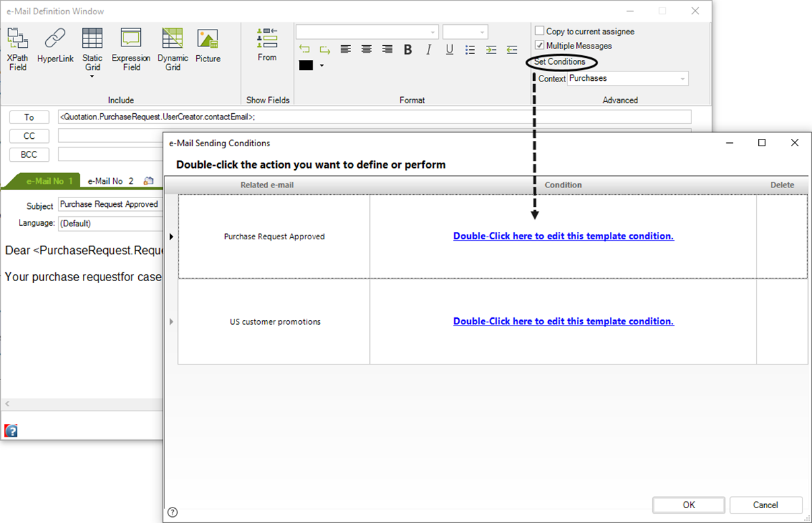The image size is (812, 523).
Task: Undo the last edit in Format group
Action: (x=305, y=49)
